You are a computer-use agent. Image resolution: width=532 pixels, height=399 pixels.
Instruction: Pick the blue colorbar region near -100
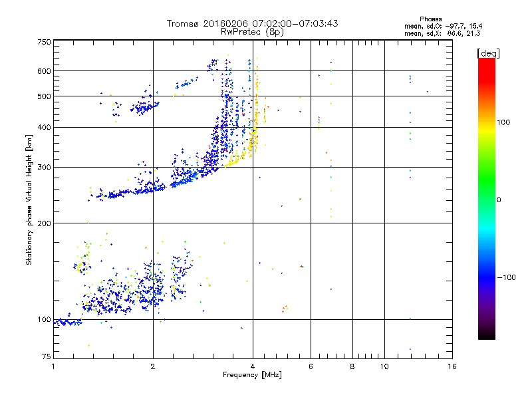click(x=487, y=276)
